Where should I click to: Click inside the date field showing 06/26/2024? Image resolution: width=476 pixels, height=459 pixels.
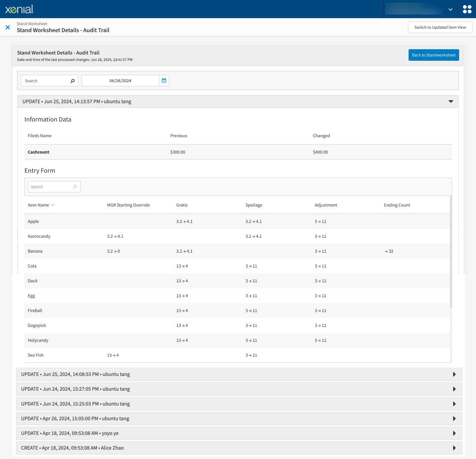[x=121, y=80]
